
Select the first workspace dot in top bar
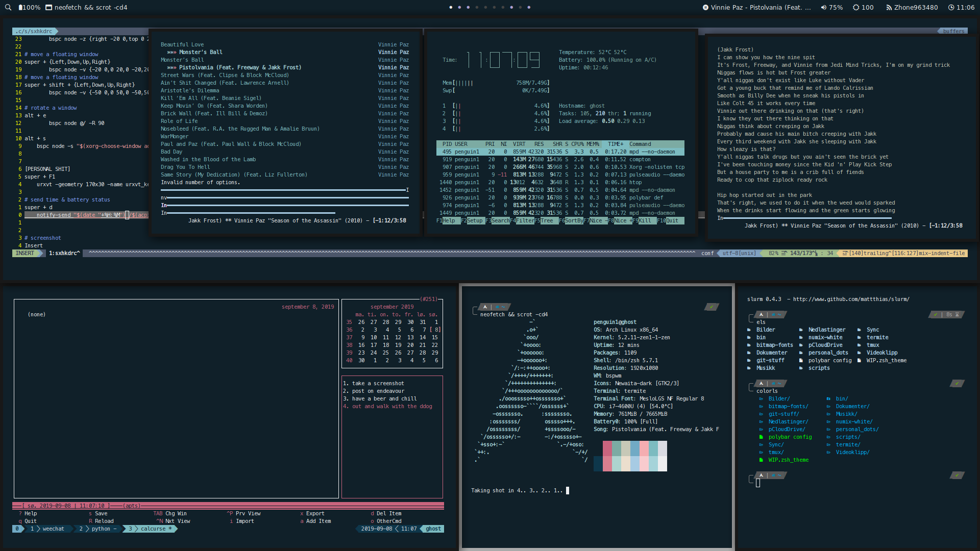click(451, 7)
